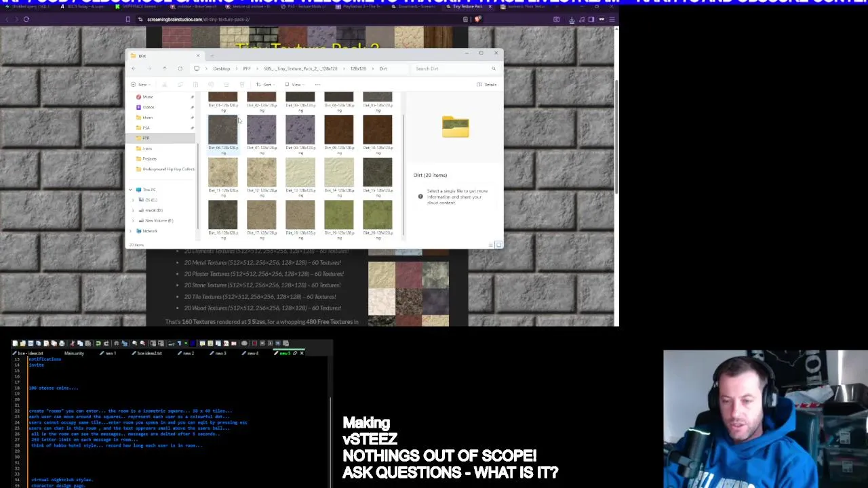Collapse the This PC tree node
Screen dimensions: 868x488
point(131,190)
